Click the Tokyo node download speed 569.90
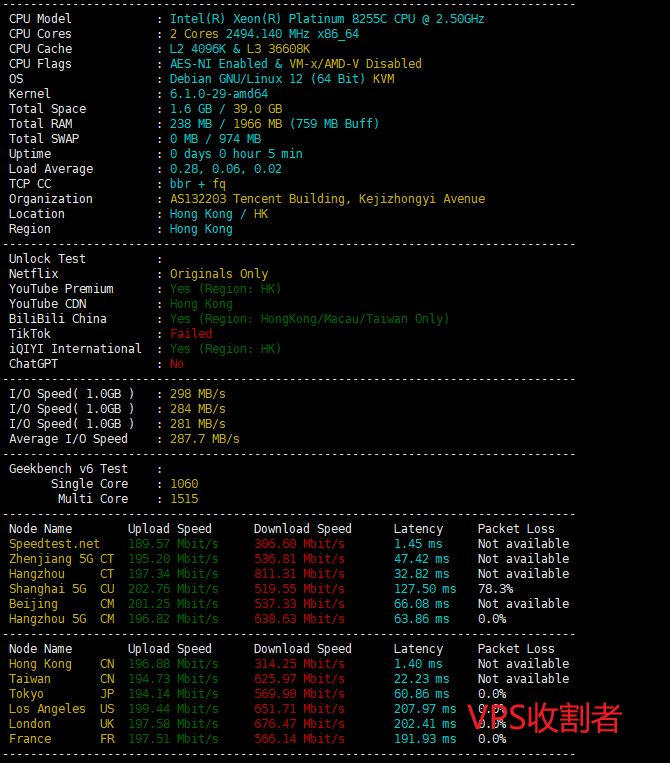 point(298,694)
